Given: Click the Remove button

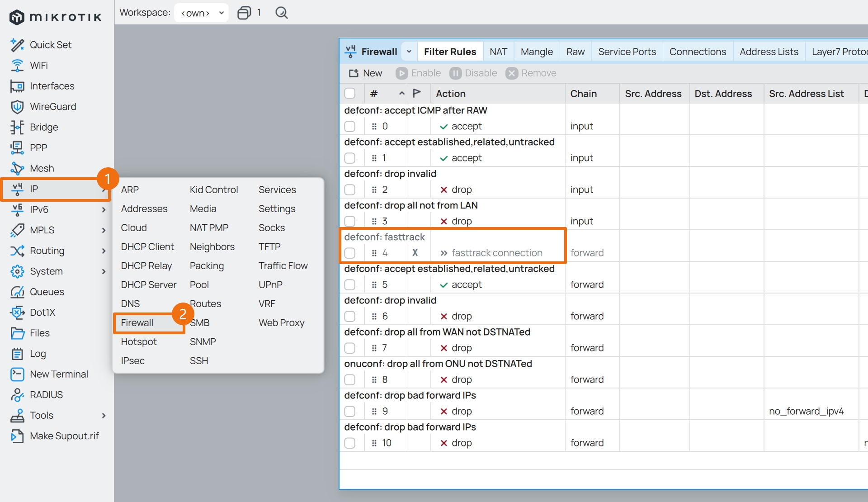Looking at the screenshot, I should [531, 73].
